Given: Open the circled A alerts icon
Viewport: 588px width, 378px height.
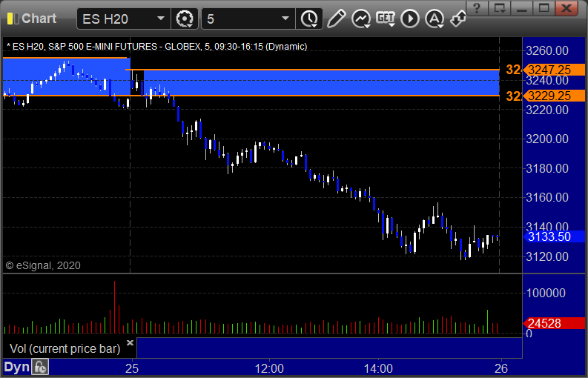Looking at the screenshot, I should click(x=435, y=19).
